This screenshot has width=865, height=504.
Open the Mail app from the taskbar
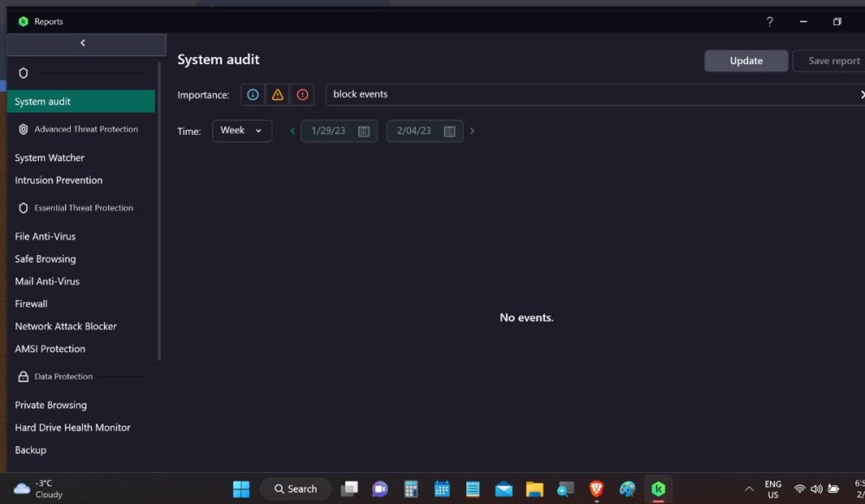tap(503, 489)
